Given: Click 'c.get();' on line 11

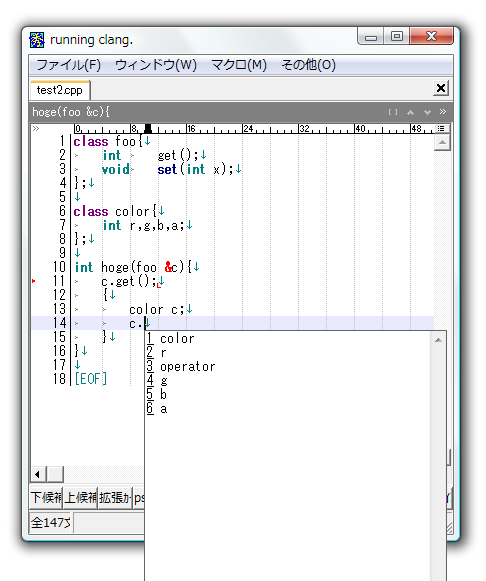Looking at the screenshot, I should tap(129, 282).
